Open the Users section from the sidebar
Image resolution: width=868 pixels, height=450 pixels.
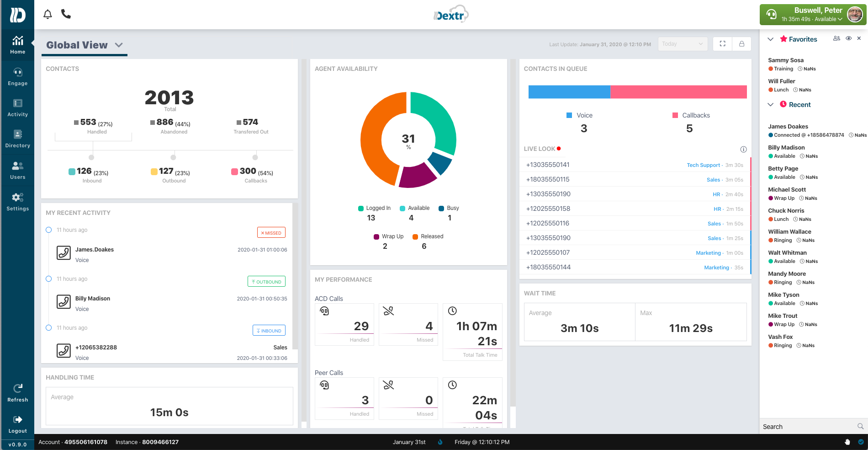(x=17, y=169)
